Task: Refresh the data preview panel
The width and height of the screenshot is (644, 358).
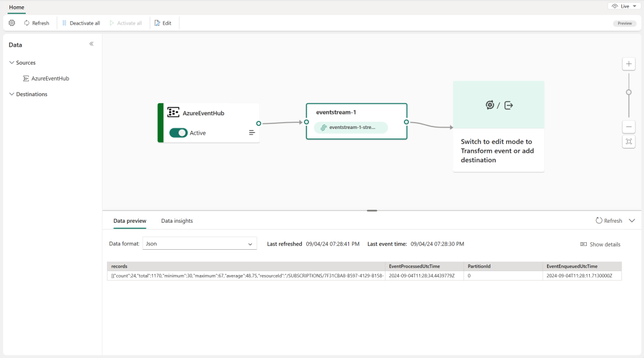Action: pos(609,221)
